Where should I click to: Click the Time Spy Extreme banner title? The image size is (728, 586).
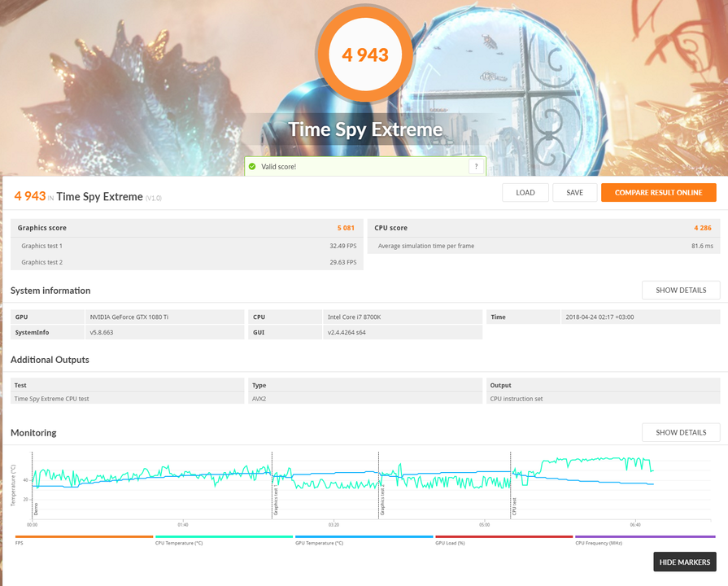(365, 129)
